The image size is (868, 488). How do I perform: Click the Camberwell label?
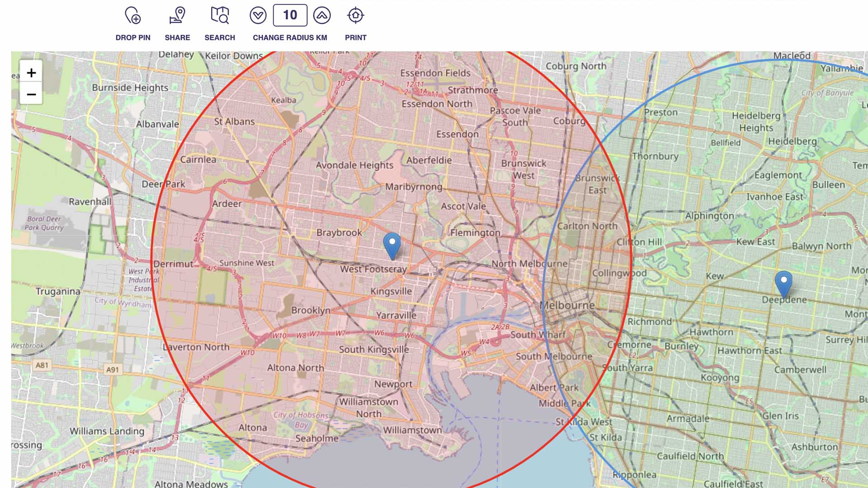click(x=800, y=370)
